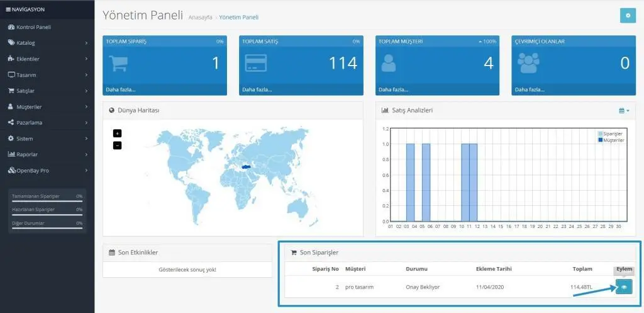Expand the Satışlar submenu arrow

click(x=86, y=91)
